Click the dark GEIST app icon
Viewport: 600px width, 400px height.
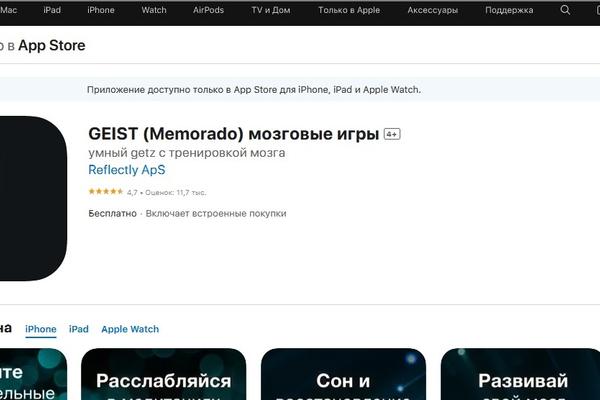33,198
